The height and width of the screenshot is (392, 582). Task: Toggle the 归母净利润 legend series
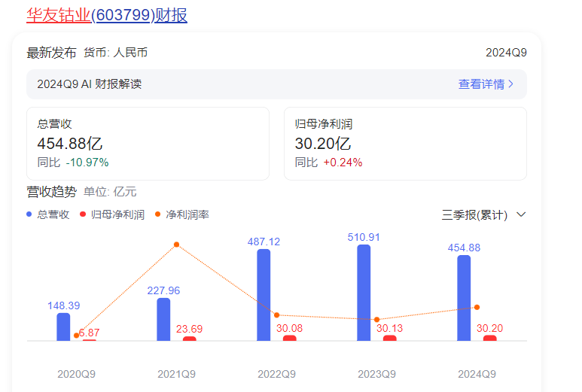(x=112, y=214)
